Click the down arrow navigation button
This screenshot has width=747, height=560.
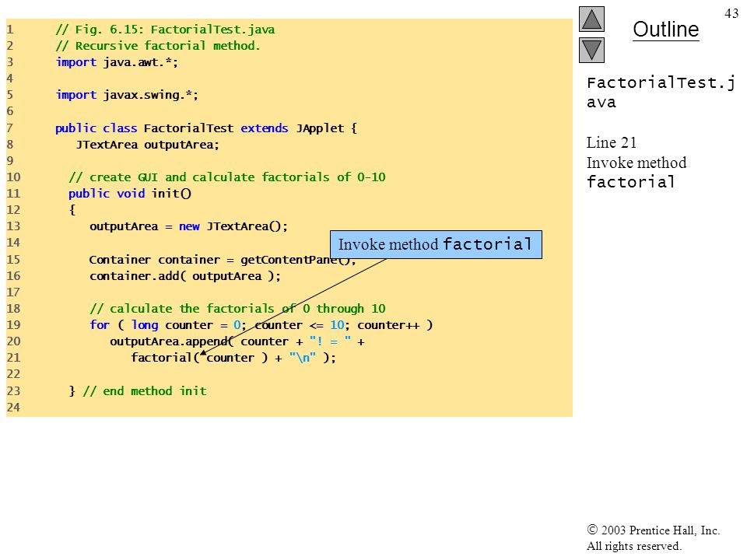point(591,50)
